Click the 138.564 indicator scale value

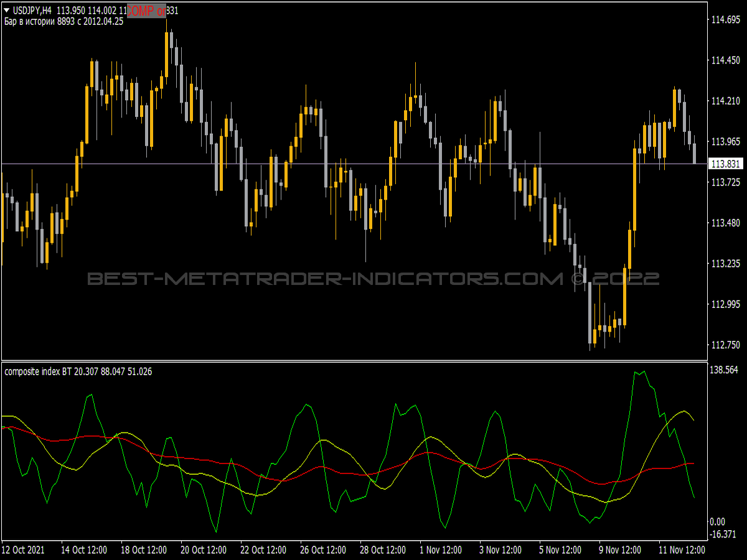coord(724,370)
